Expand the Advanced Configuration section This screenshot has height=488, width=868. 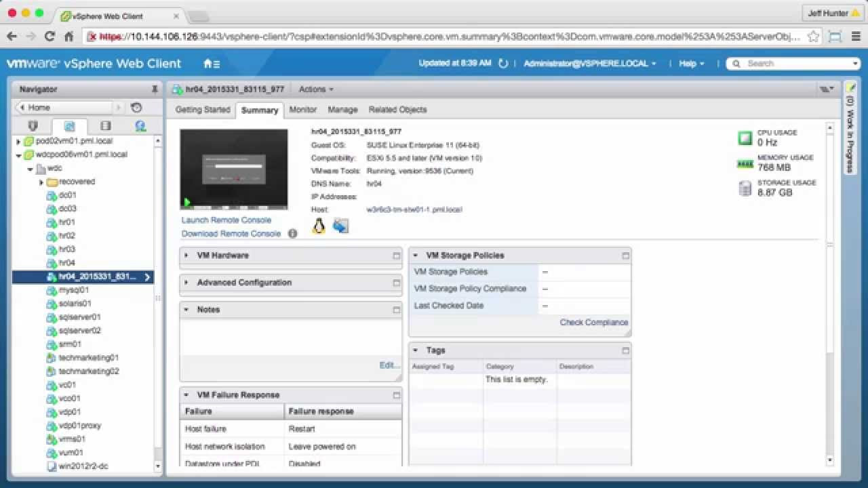186,283
